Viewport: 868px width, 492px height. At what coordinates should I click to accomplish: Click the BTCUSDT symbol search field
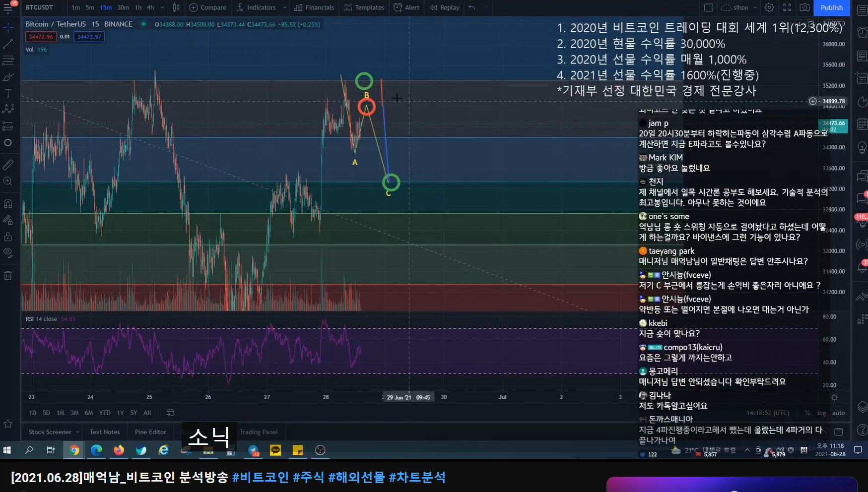click(x=39, y=7)
